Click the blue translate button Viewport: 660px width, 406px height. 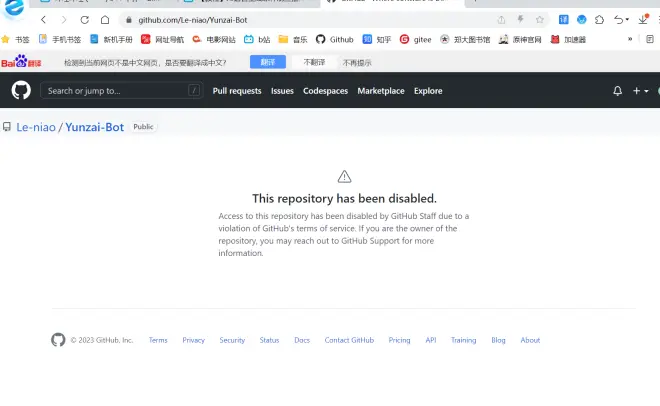(x=268, y=62)
